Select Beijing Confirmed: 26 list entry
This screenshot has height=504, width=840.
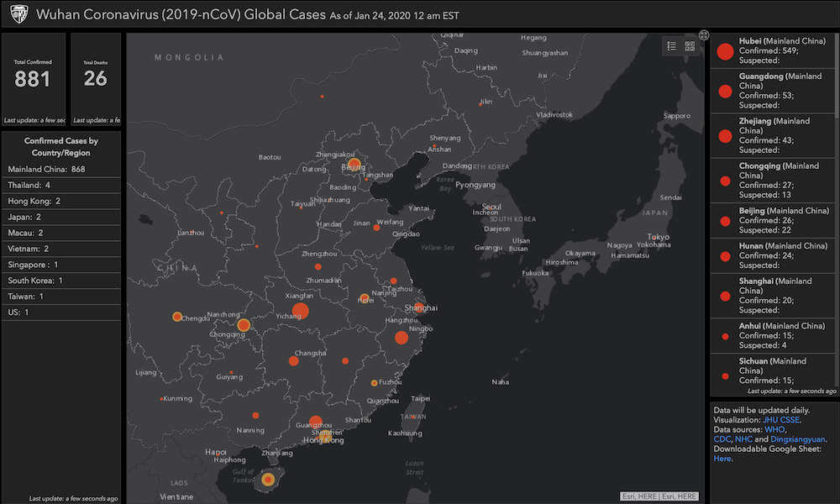click(773, 220)
